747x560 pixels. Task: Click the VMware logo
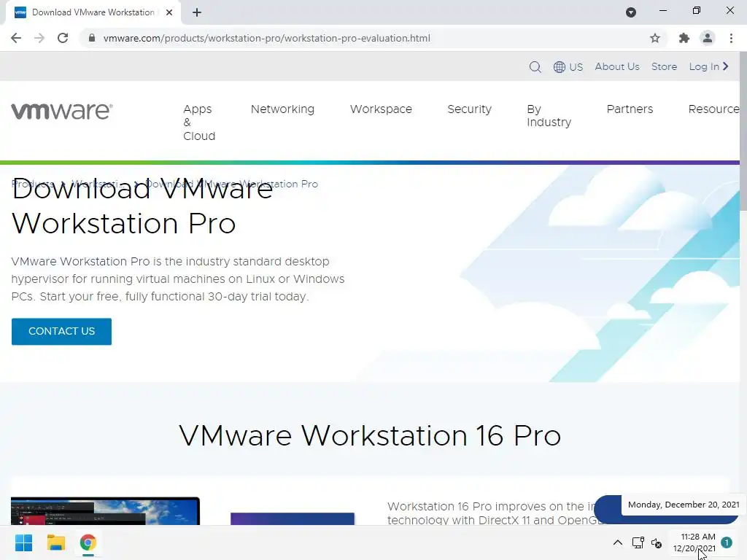click(x=62, y=111)
